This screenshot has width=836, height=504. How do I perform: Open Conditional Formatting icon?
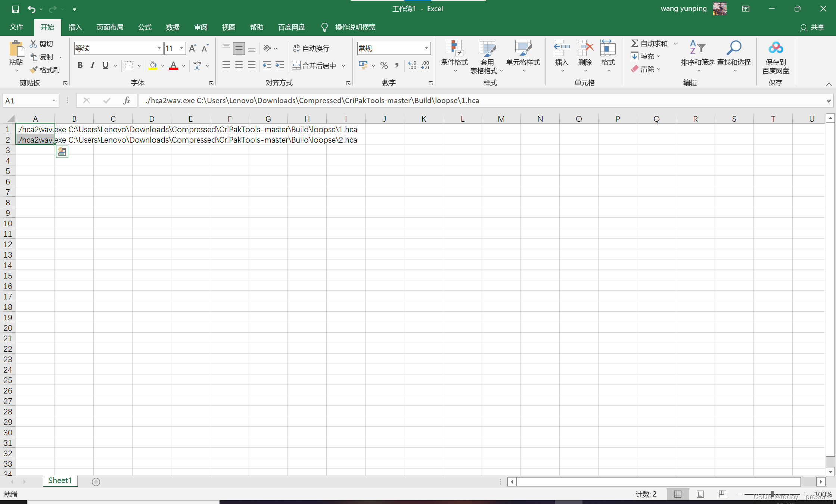454,48
